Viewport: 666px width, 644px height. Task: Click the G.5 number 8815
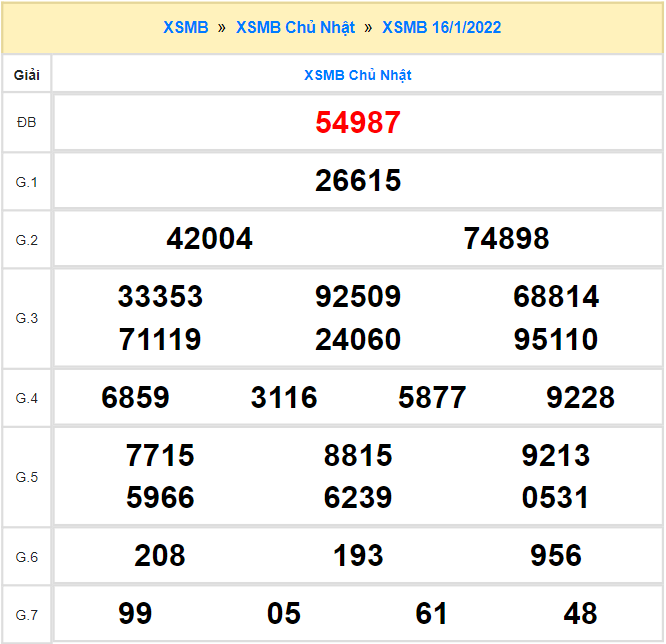pyautogui.click(x=357, y=456)
